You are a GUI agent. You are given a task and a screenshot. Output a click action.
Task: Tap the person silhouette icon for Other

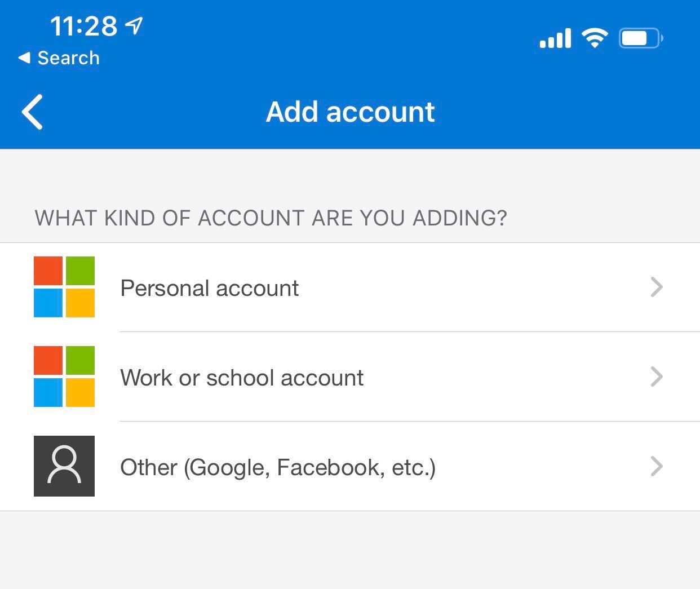64,466
